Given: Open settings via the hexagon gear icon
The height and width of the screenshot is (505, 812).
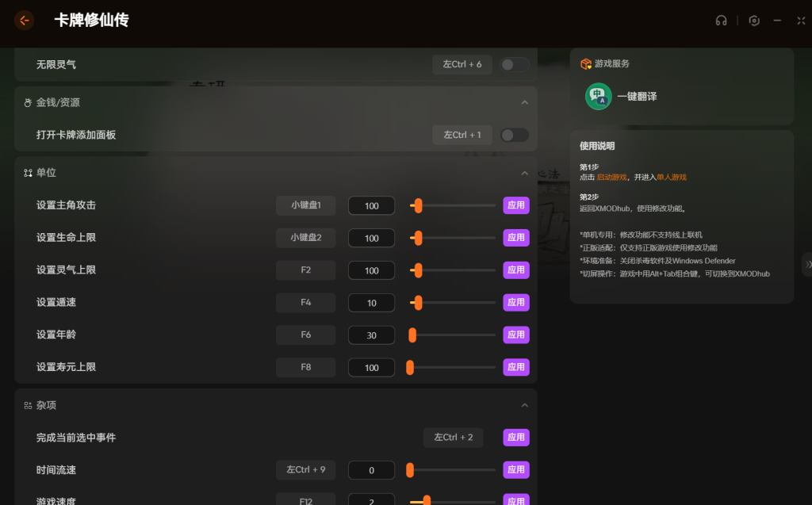Looking at the screenshot, I should pyautogui.click(x=754, y=21).
